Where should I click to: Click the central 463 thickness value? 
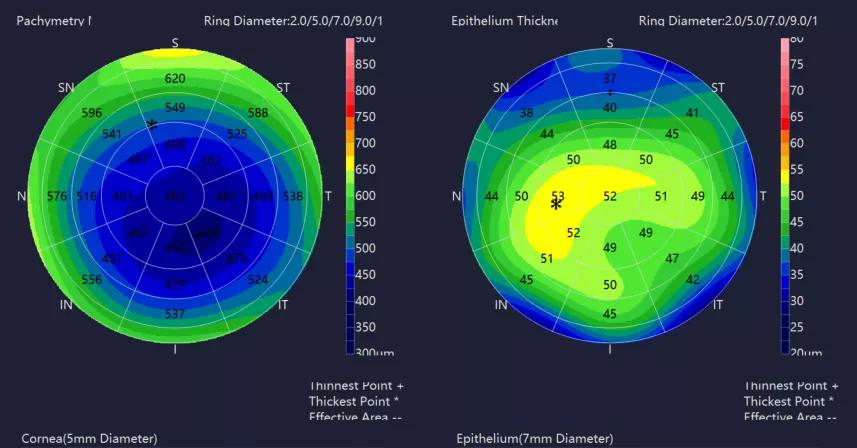point(175,196)
